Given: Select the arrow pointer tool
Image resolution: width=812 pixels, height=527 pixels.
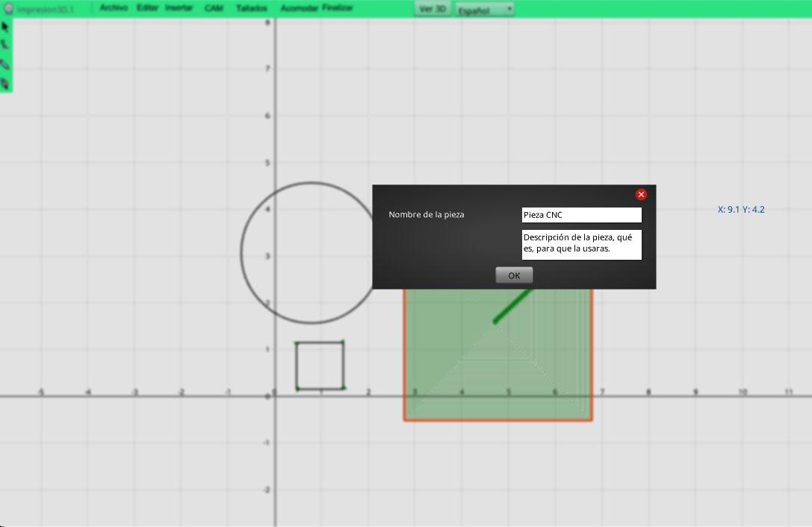Looking at the screenshot, I should tap(5, 27).
